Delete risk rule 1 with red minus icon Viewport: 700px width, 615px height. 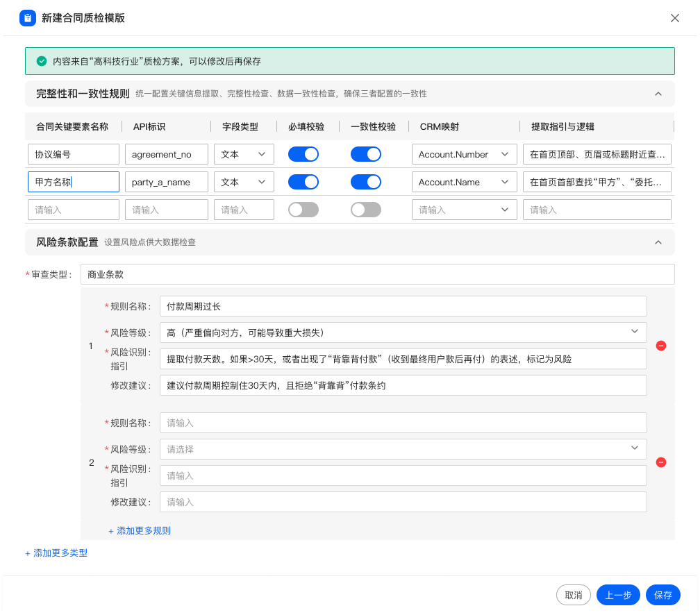point(661,346)
